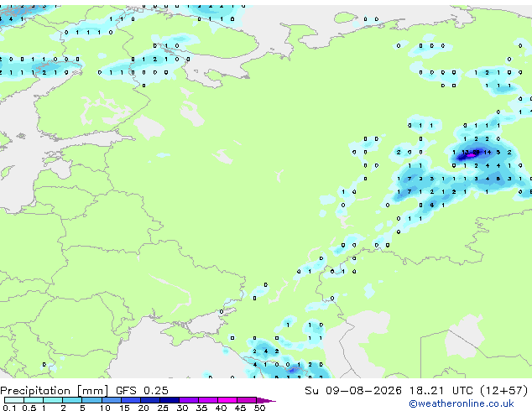Select the purple 30–35 mm legend swatch
The image size is (532, 411).
point(189,400)
